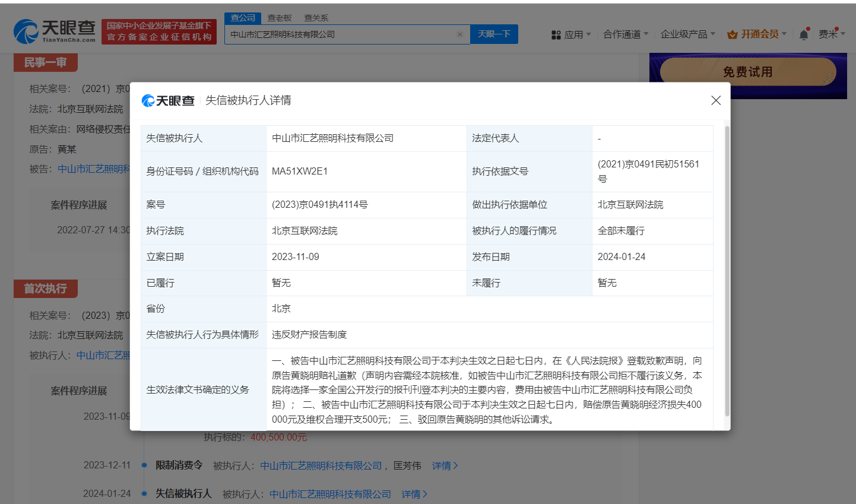Open the 匡芳伟 person link

coord(408,465)
